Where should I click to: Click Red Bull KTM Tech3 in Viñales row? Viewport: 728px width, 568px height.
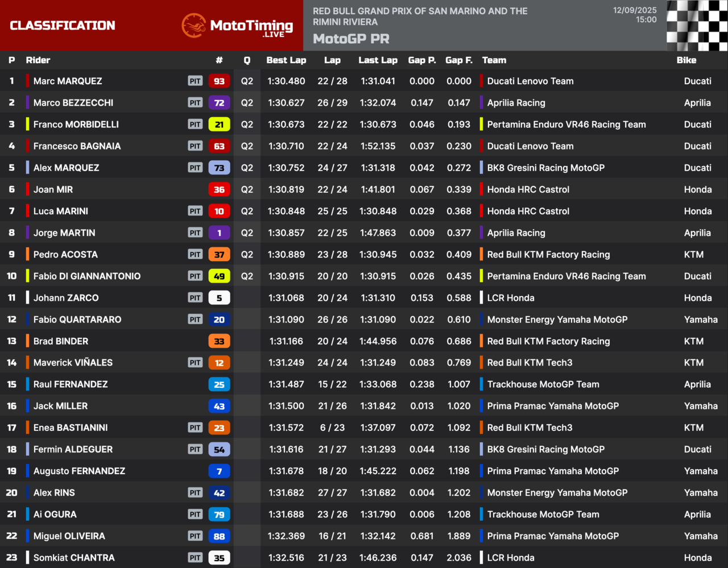(530, 363)
